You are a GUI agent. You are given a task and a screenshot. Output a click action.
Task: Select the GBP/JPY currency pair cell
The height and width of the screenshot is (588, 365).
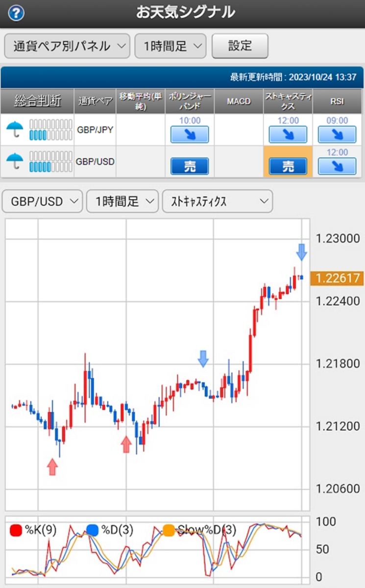95,130
